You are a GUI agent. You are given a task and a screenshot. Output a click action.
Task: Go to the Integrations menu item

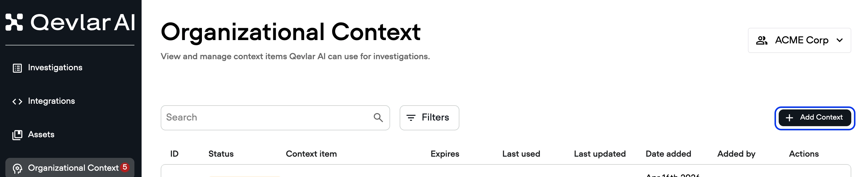(51, 101)
